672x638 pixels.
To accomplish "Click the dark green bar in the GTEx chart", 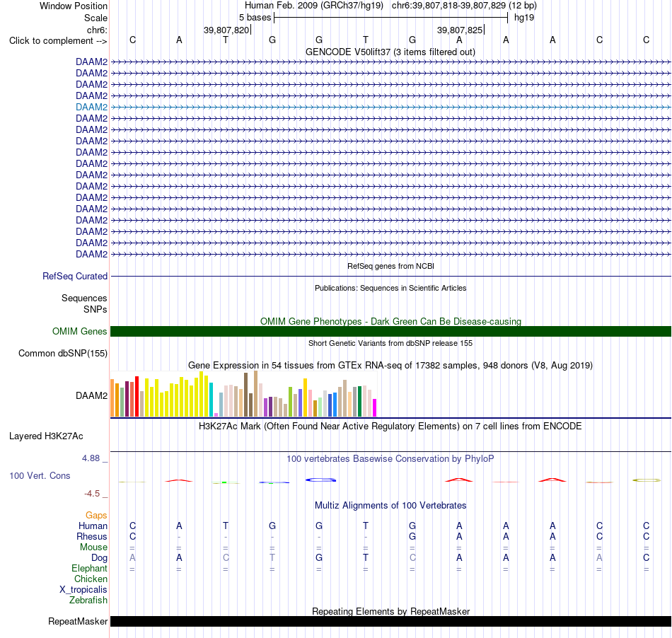I will point(359,402).
